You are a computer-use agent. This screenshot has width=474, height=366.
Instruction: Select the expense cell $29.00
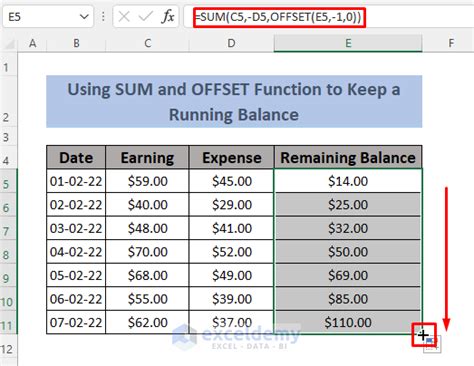(231, 205)
